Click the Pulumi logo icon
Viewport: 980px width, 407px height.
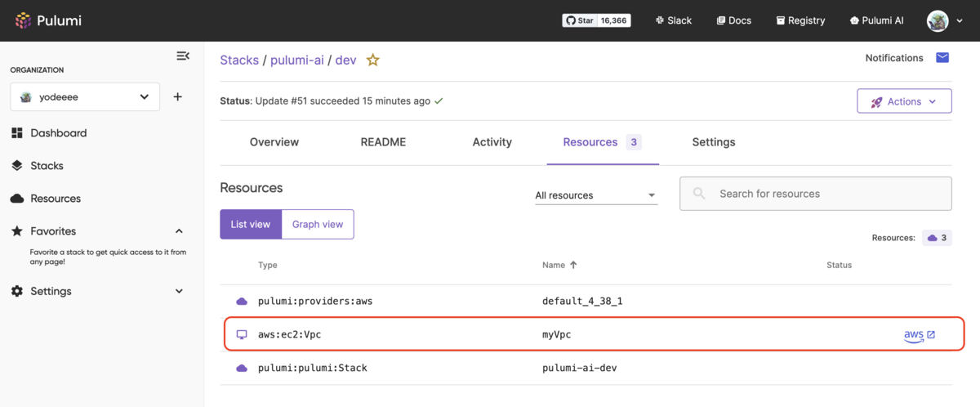pos(23,20)
